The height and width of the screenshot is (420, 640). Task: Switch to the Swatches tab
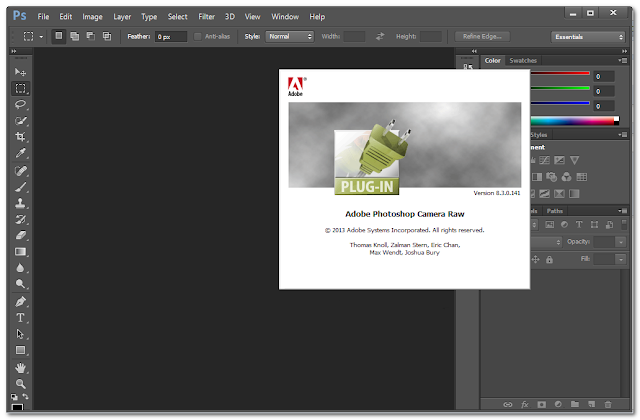[523, 60]
